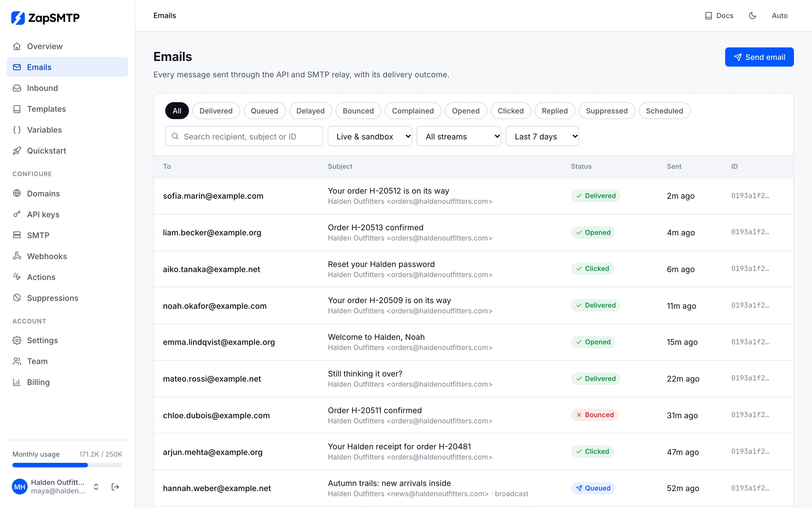Filter emails by Delayed
This screenshot has width=812, height=508.
point(310,111)
